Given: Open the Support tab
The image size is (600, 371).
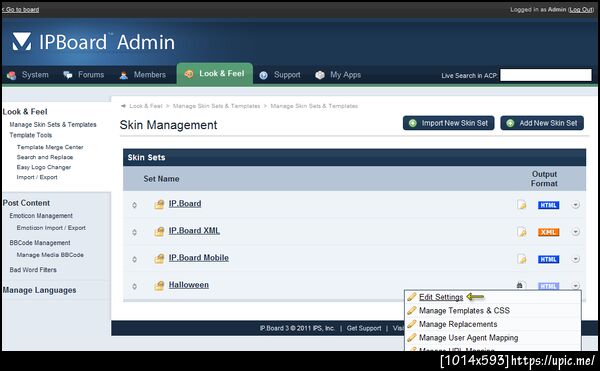Looking at the screenshot, I should coord(280,75).
